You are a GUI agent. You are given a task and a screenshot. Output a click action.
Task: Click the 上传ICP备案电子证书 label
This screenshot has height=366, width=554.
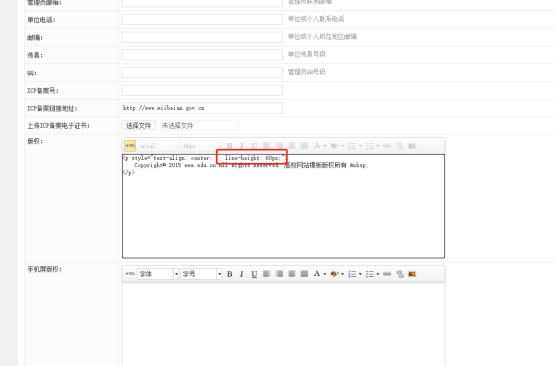point(59,126)
